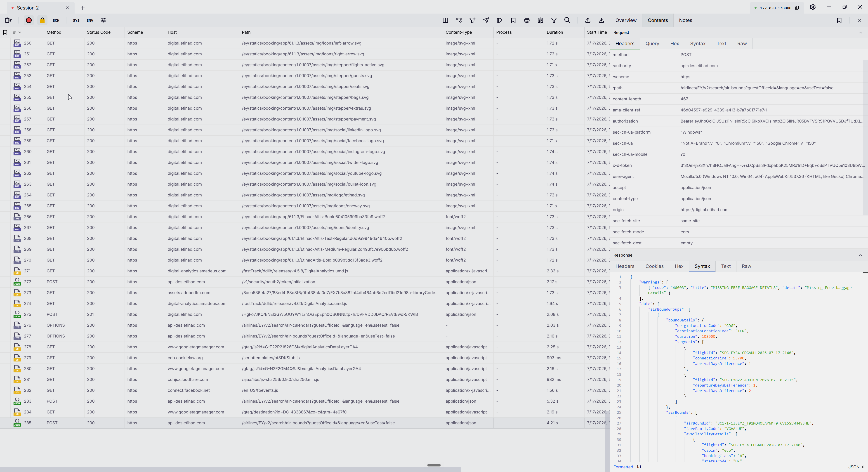Collapse the Request section chevron
Screen dimensions: 868x472
click(x=860, y=33)
